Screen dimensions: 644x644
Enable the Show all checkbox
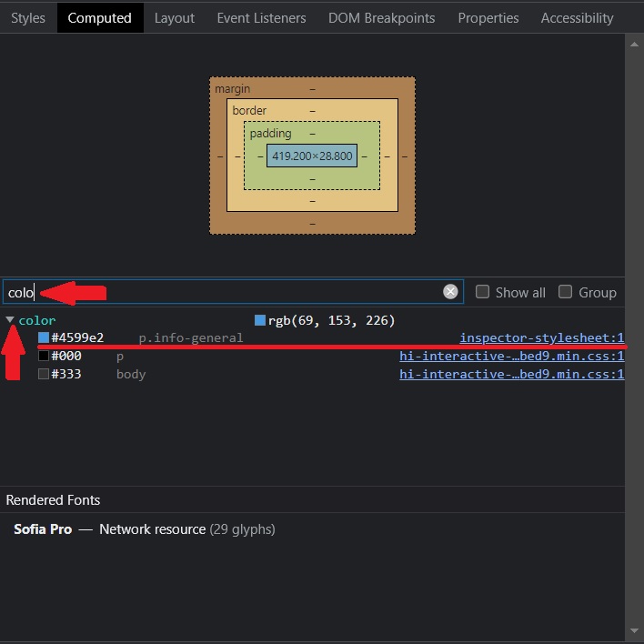[x=482, y=292]
